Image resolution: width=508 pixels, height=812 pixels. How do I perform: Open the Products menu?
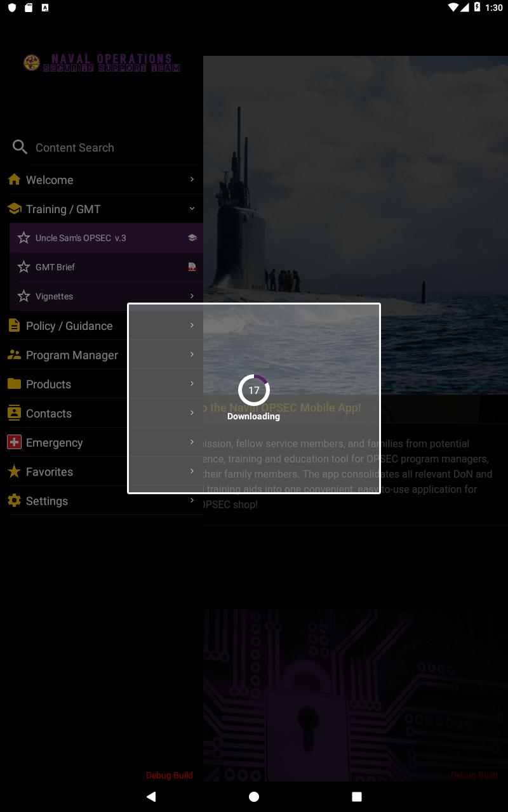pyautogui.click(x=102, y=384)
